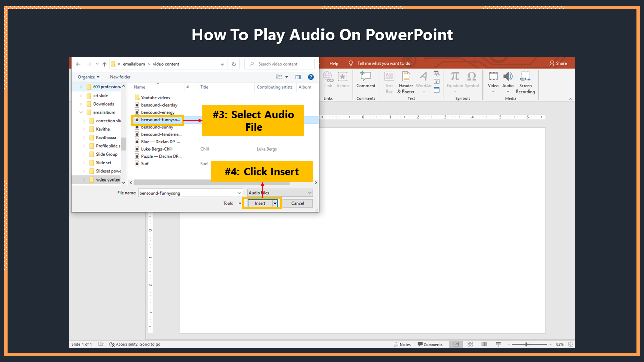Insert a Symbol
The width and height of the screenshot is (644, 362).
coord(472,80)
